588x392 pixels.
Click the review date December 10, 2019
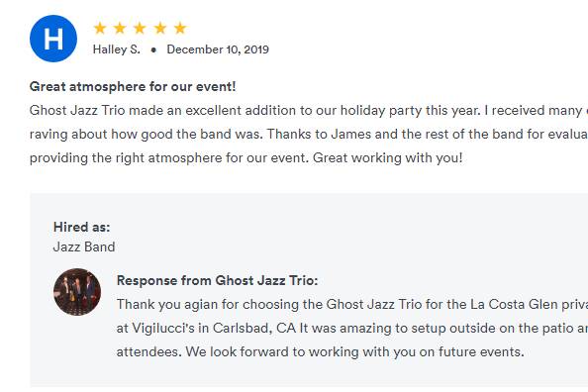coord(218,49)
